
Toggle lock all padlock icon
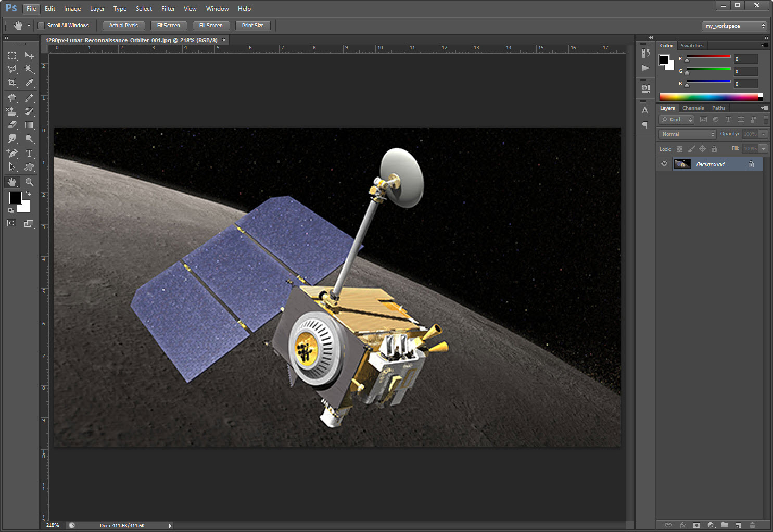(x=714, y=149)
